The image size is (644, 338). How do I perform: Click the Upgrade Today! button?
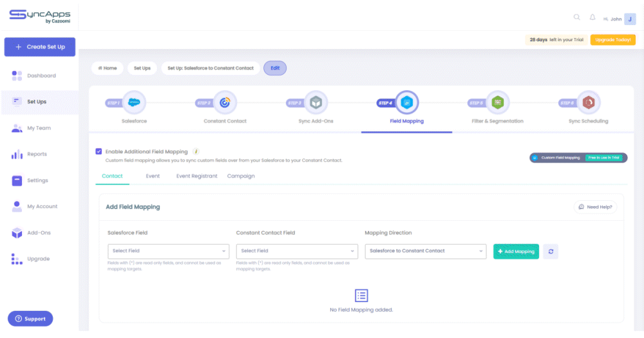point(613,40)
